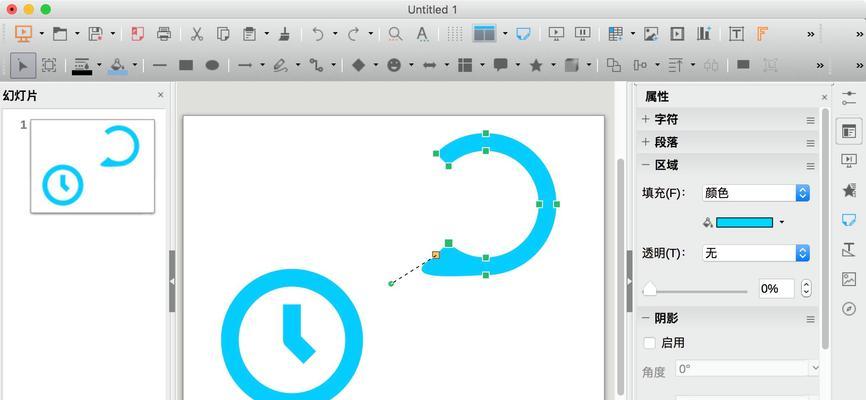Click the Copy icon

tap(223, 34)
